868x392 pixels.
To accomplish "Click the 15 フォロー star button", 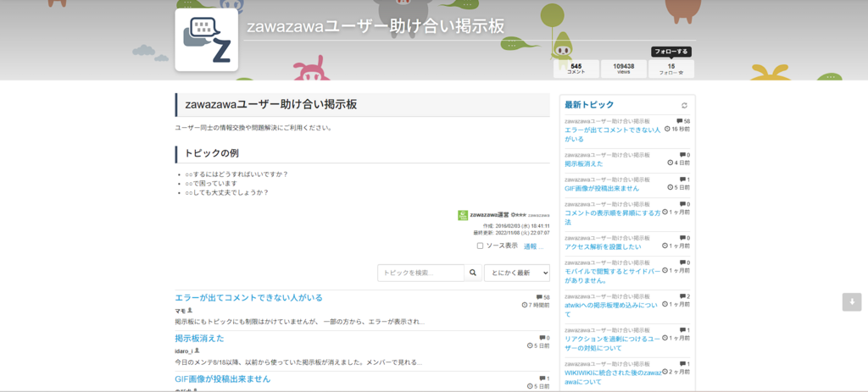I will point(671,69).
